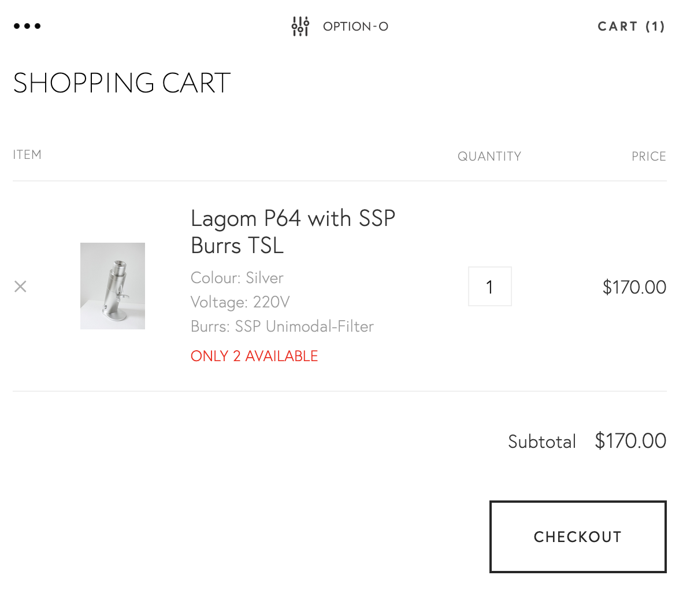Remove the Lagom P64 from the cart
Screen dimensions: 683x616
(20, 287)
